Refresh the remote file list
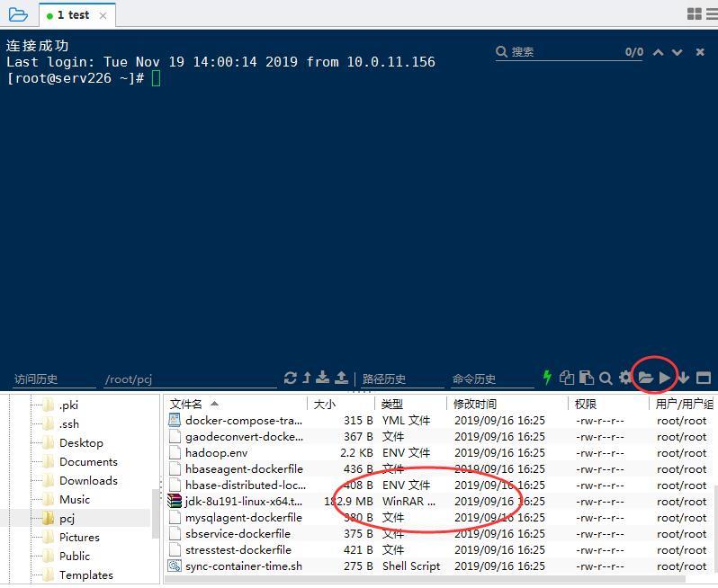 click(290, 378)
